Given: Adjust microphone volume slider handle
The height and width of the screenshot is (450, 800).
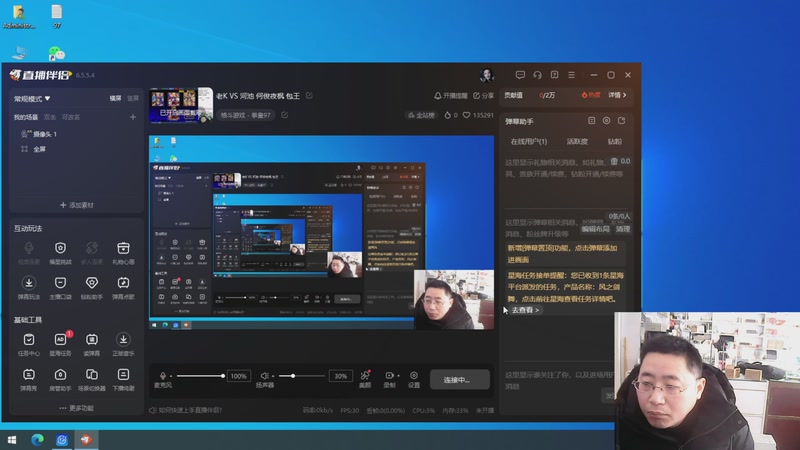Looking at the screenshot, I should [x=222, y=376].
